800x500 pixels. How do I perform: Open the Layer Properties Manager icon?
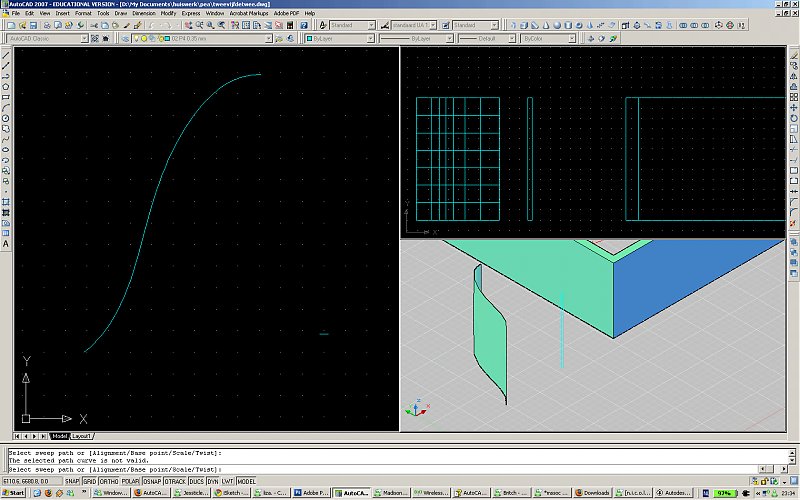[125, 38]
